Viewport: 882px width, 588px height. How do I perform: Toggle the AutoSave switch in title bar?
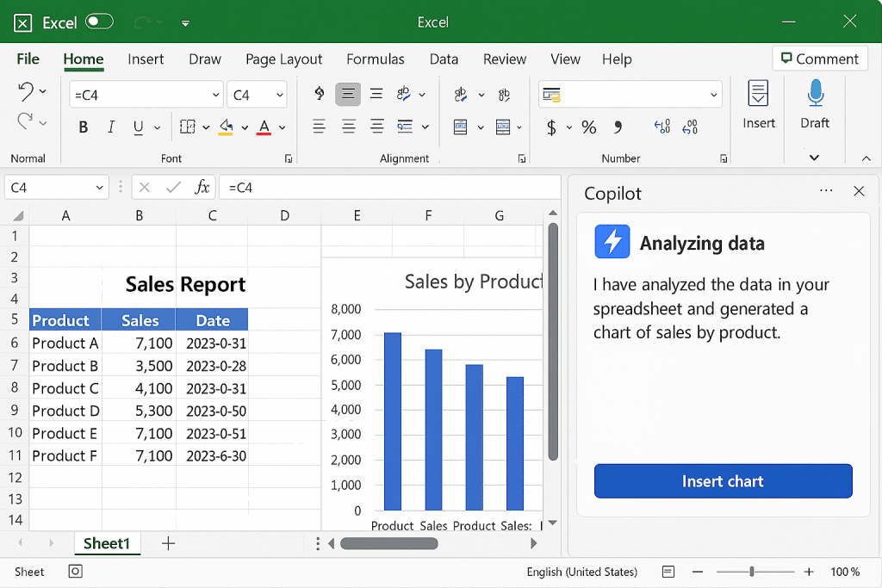pos(99,22)
